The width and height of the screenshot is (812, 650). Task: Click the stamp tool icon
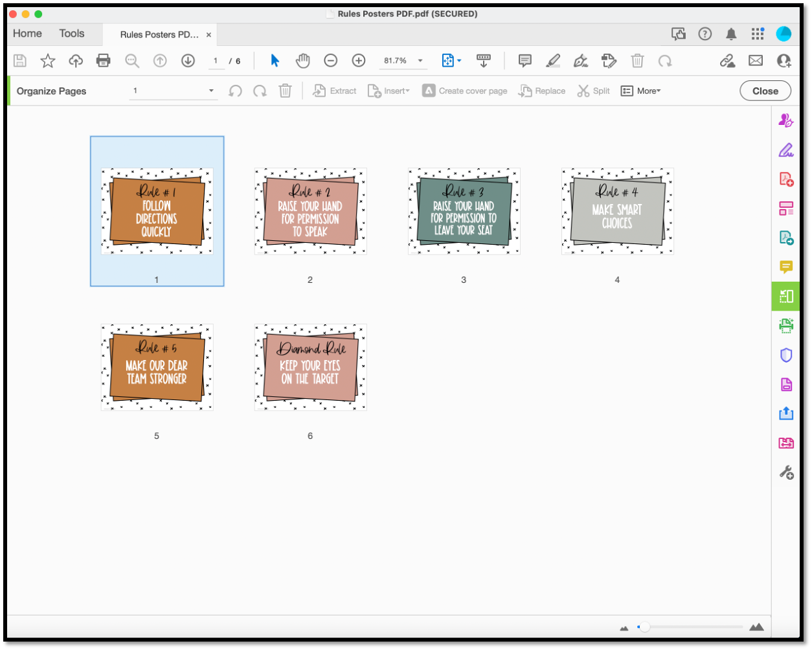coord(609,61)
